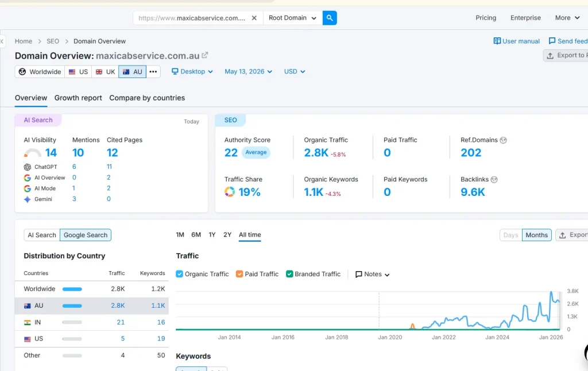This screenshot has height=371, width=588.
Task: Expand the More menu in header
Action: (x=567, y=18)
